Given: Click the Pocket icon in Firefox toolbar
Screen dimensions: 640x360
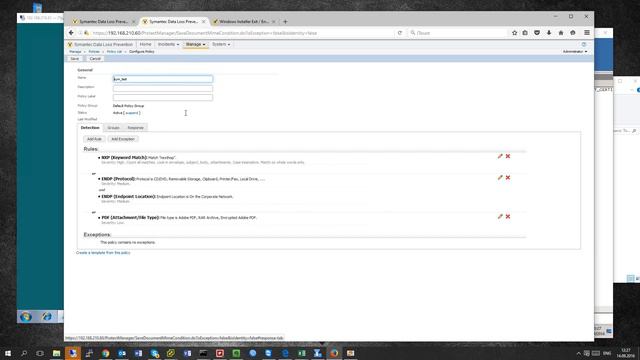Looking at the screenshot, I should coord(537,33).
